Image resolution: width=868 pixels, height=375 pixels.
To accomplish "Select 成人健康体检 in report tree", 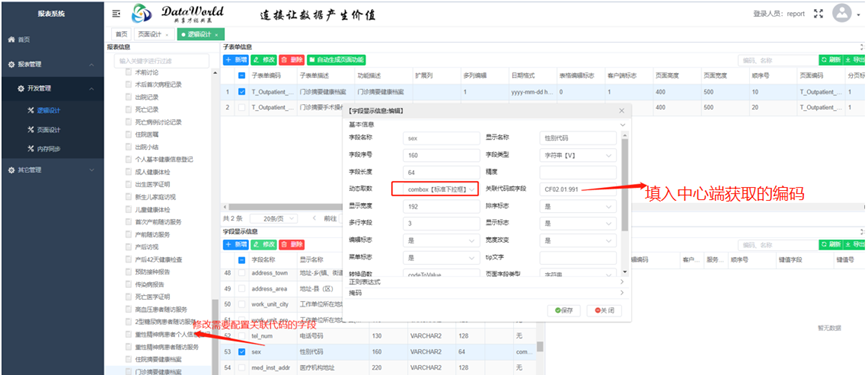I will 152,172.
